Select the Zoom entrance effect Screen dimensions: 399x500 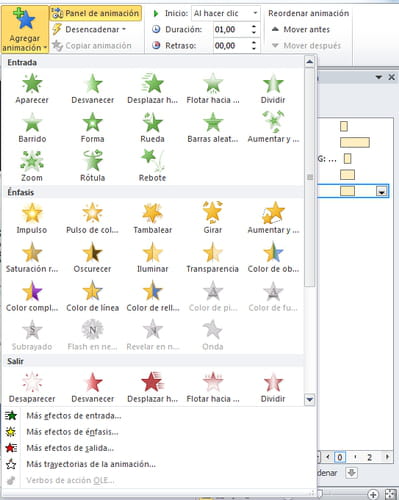click(x=32, y=166)
